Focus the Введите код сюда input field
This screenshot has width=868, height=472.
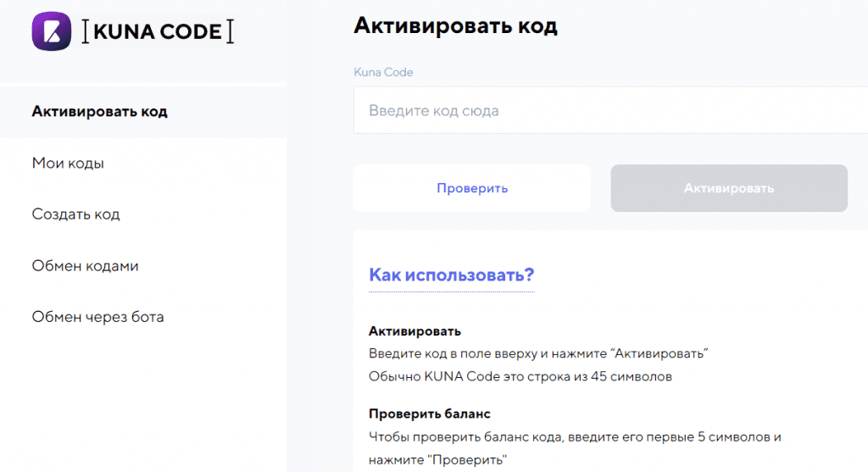[x=610, y=110]
